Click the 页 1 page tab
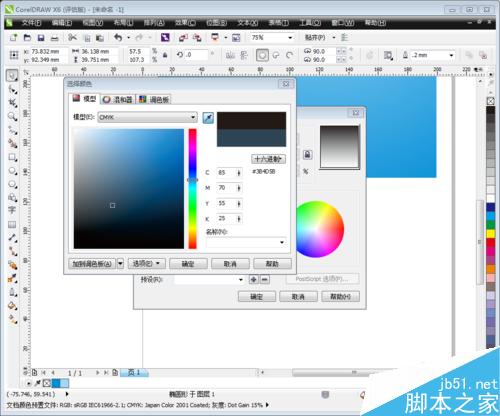 134,372
